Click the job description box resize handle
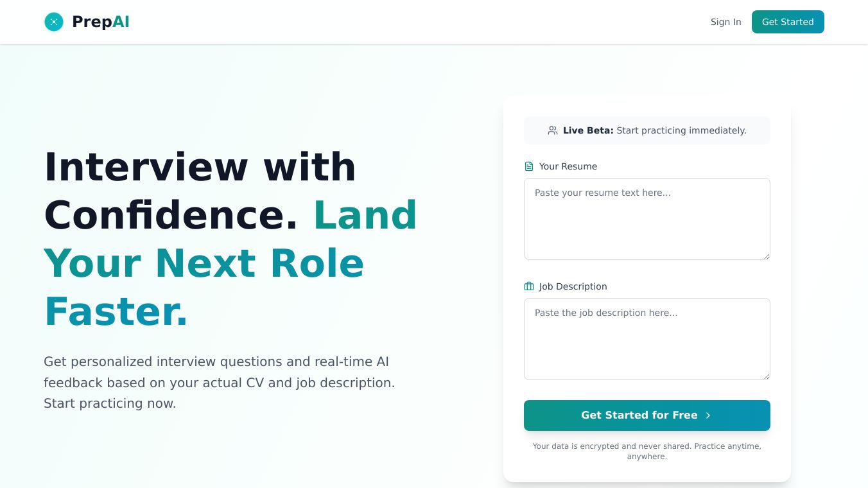Screen dimensions: 868x488 (x=767, y=376)
